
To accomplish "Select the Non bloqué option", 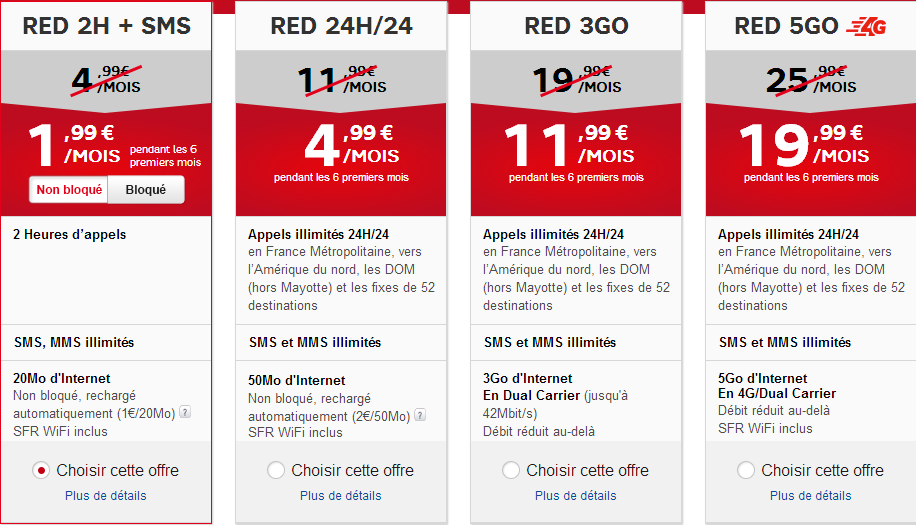I will click(69, 189).
